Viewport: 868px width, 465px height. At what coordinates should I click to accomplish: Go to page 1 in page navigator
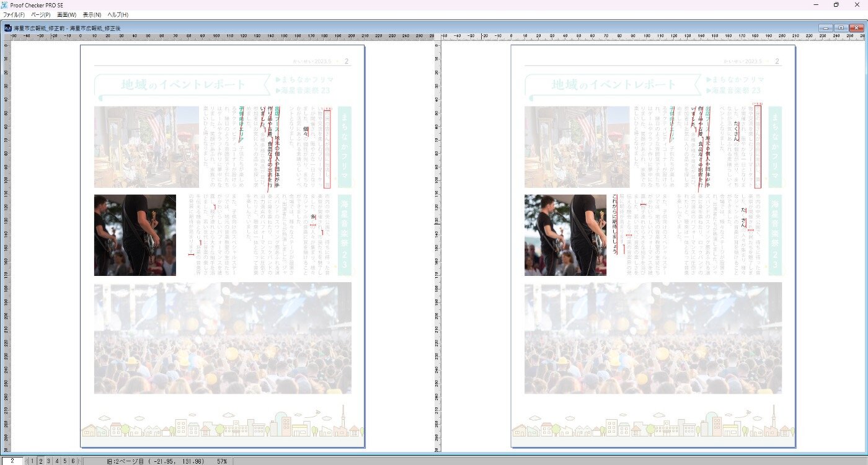coord(33,461)
